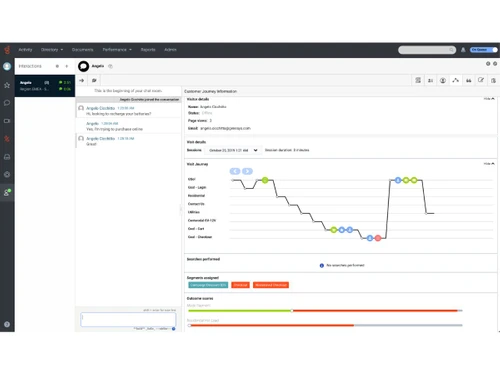Open the contact card panel icon
The height and width of the screenshot is (375, 500).
[430, 80]
